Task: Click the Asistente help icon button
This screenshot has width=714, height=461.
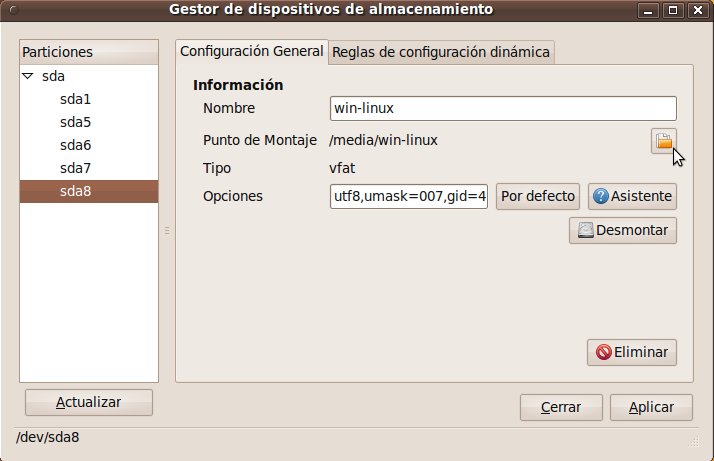Action: 632,196
